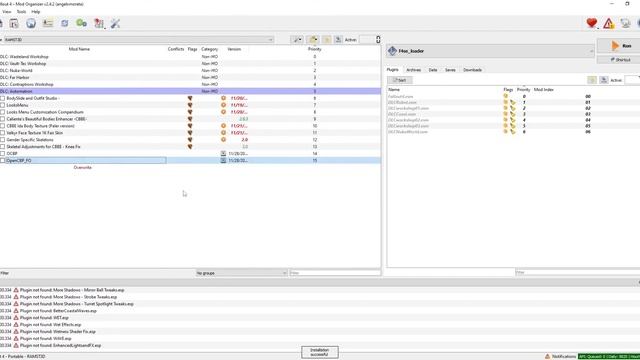Click the f4se_loader diamond icon
The image size is (640, 360).
point(392,51)
